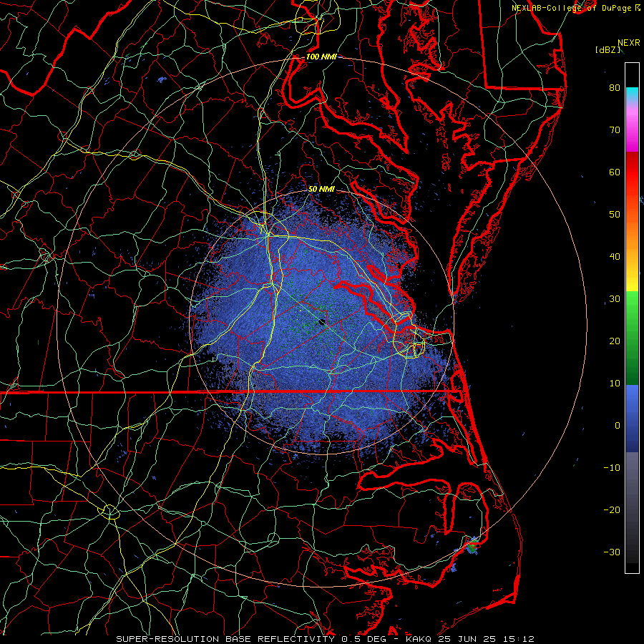Screen dimensions: 644x644
Task: Click the 80 value on the dBZ scale
Action: [x=615, y=87]
